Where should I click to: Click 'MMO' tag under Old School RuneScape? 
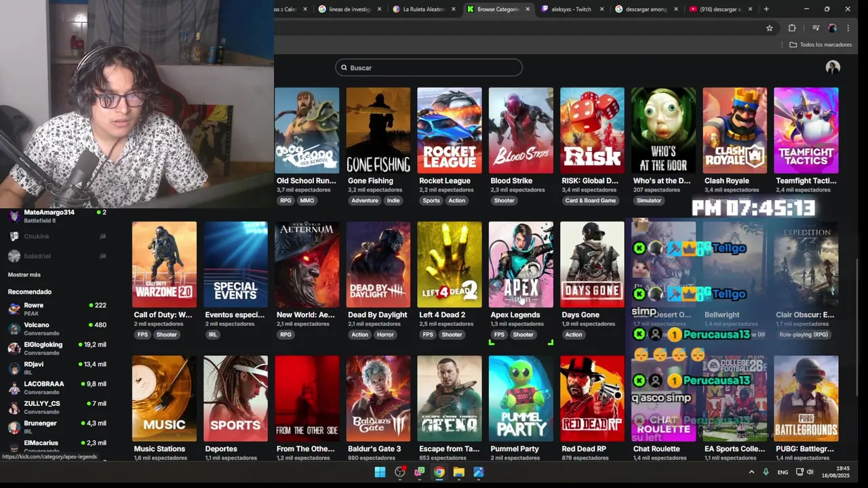[307, 201]
